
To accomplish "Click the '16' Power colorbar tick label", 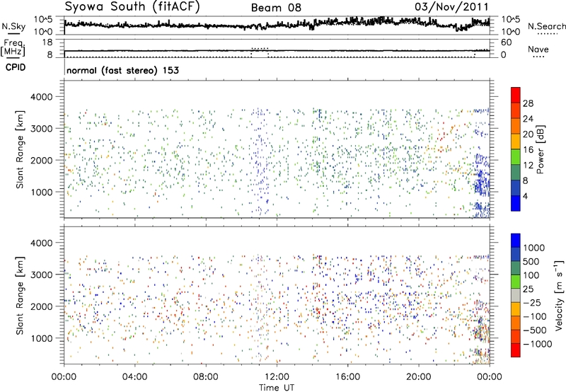I will click(528, 150).
